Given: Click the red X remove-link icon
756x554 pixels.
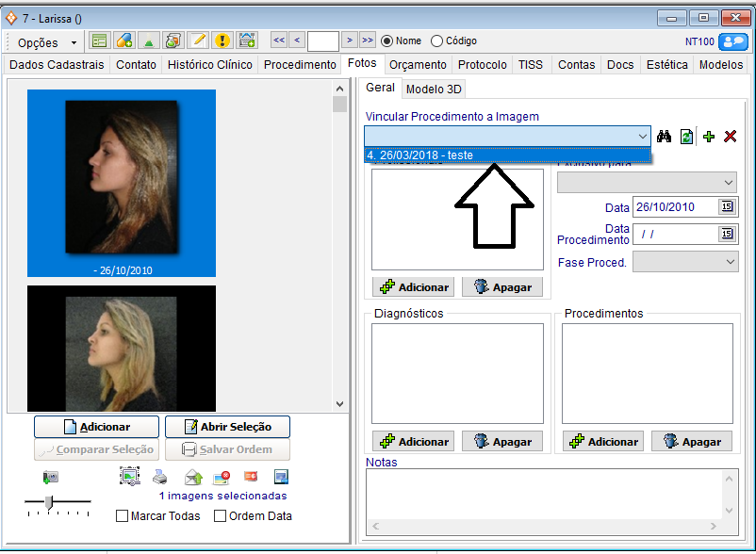Looking at the screenshot, I should pyautogui.click(x=730, y=137).
